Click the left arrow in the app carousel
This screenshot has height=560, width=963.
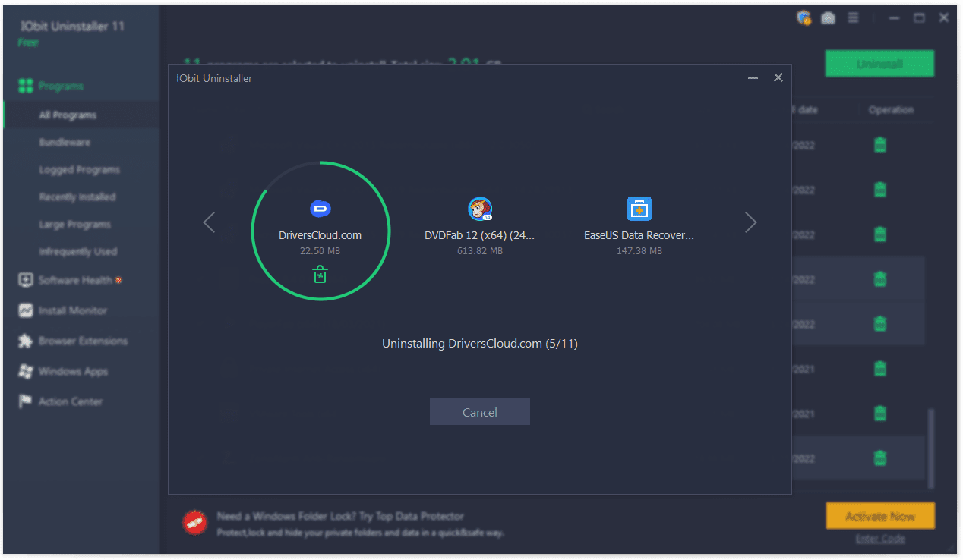(209, 222)
